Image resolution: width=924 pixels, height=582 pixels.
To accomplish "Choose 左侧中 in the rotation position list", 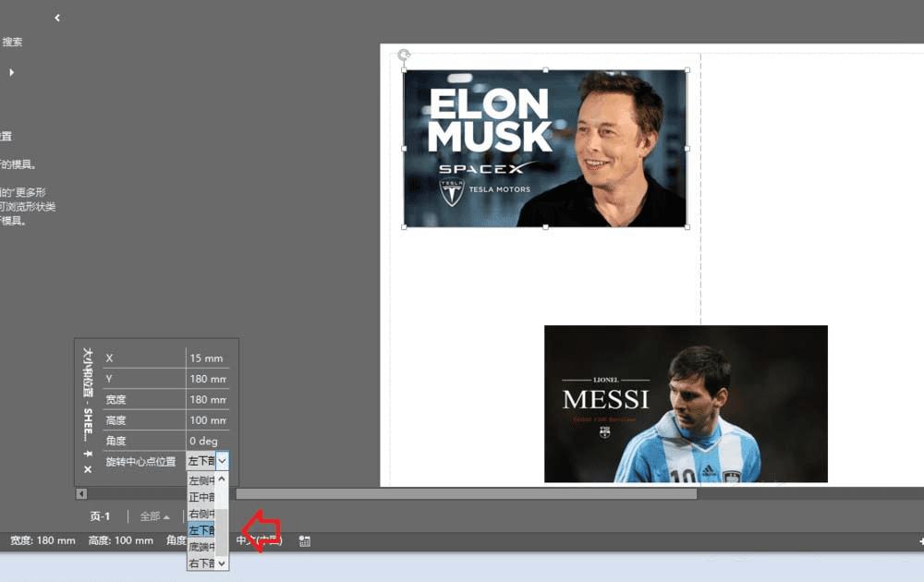I will [201, 480].
